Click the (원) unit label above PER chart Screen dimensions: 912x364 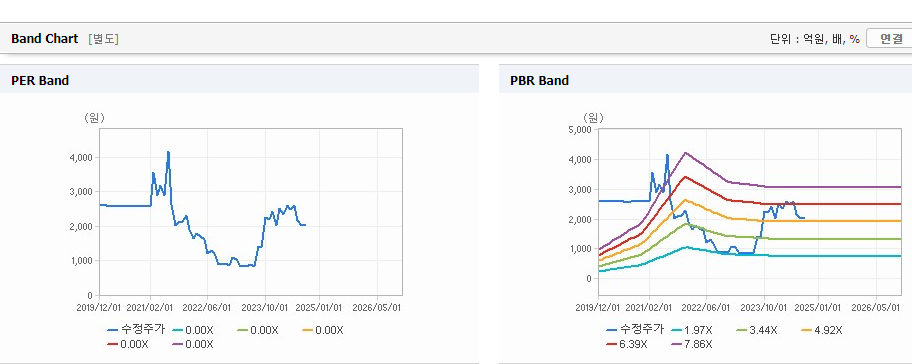94,118
